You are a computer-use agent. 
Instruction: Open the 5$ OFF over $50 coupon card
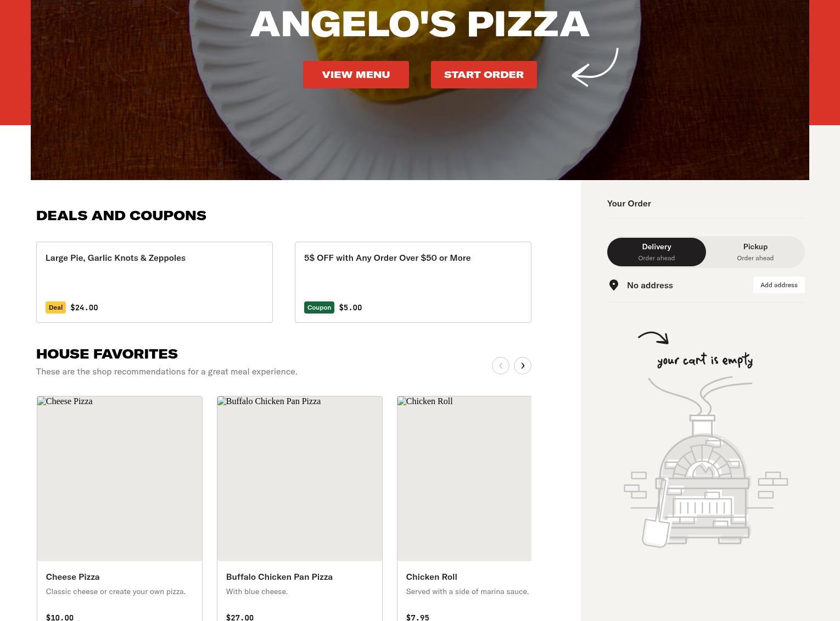[413, 282]
